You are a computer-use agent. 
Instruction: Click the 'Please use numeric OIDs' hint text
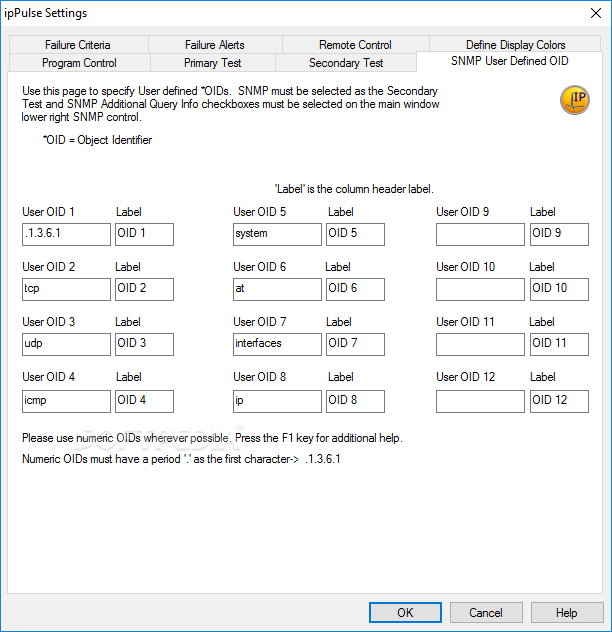tap(212, 438)
